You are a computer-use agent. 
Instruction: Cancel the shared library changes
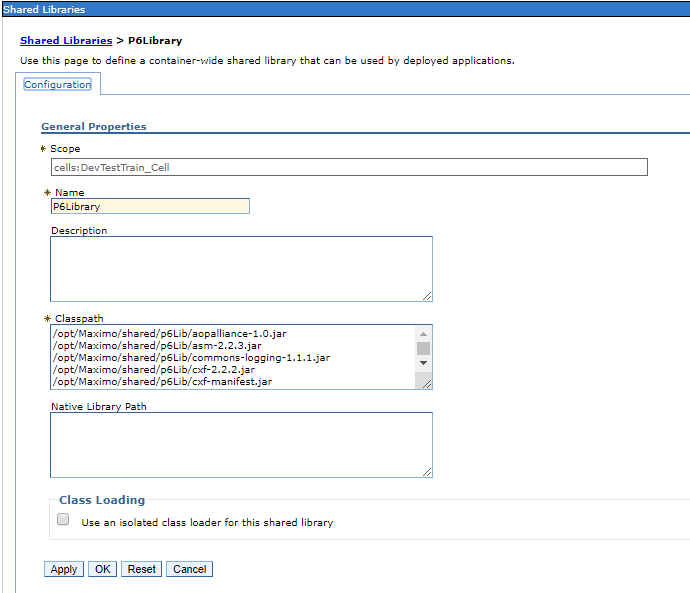189,569
